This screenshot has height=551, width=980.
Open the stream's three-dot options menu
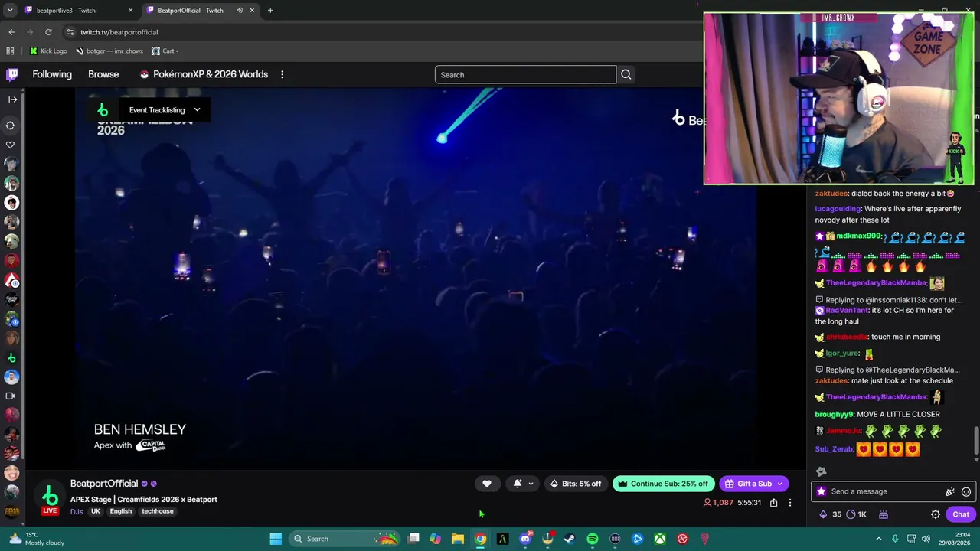[790, 503]
